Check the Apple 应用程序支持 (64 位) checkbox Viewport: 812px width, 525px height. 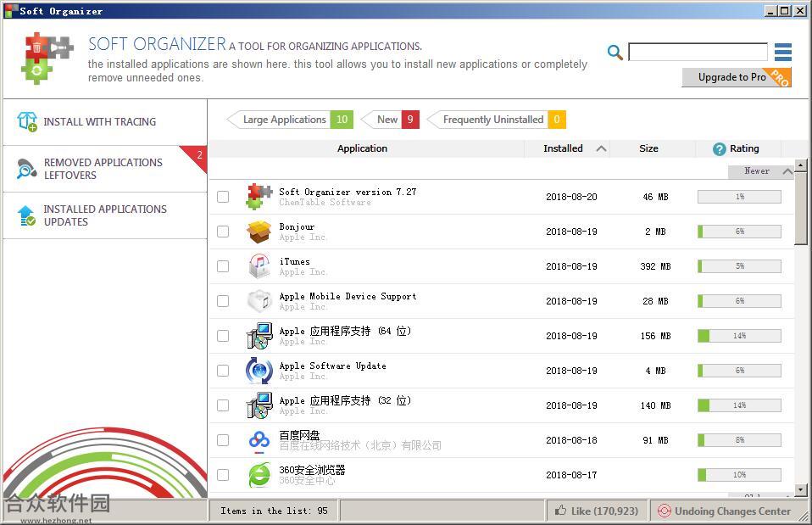pyautogui.click(x=223, y=336)
